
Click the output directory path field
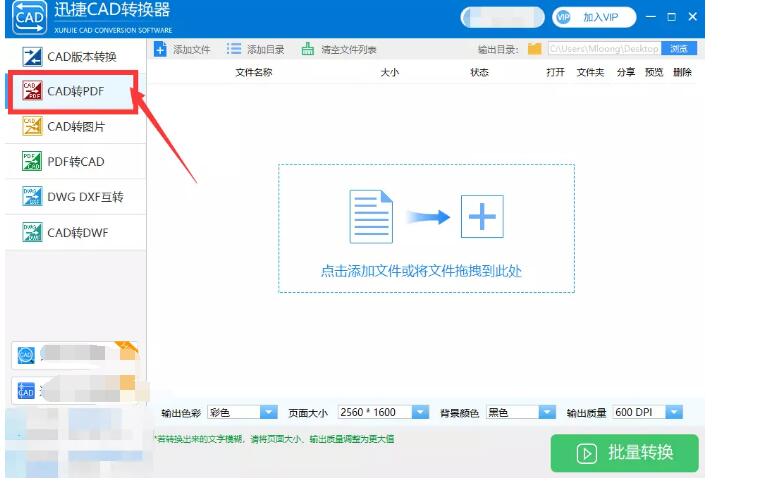pos(604,49)
